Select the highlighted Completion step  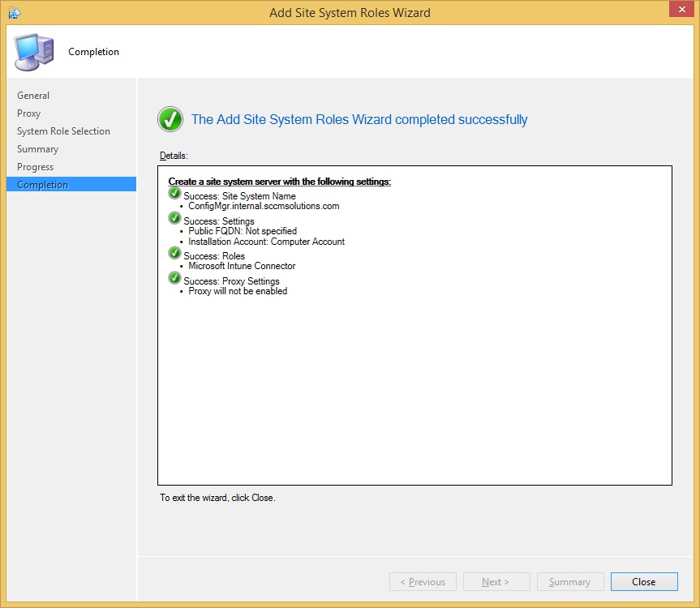pyautogui.click(x=42, y=185)
